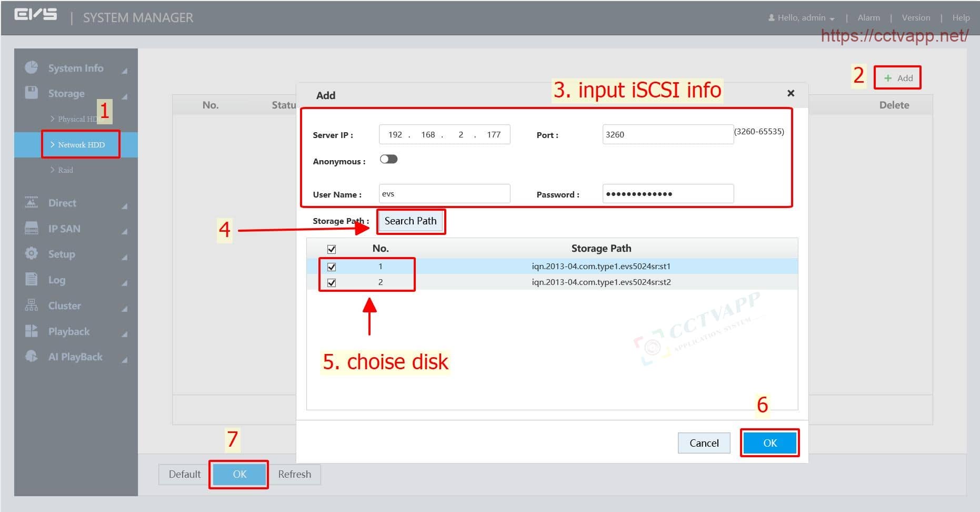
Task: Click the Cluster network icon
Action: pos(32,305)
